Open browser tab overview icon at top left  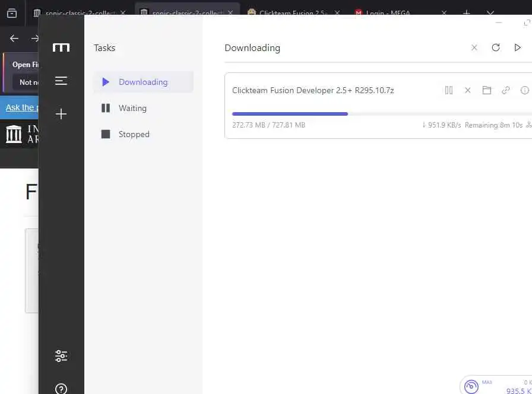coord(12,13)
